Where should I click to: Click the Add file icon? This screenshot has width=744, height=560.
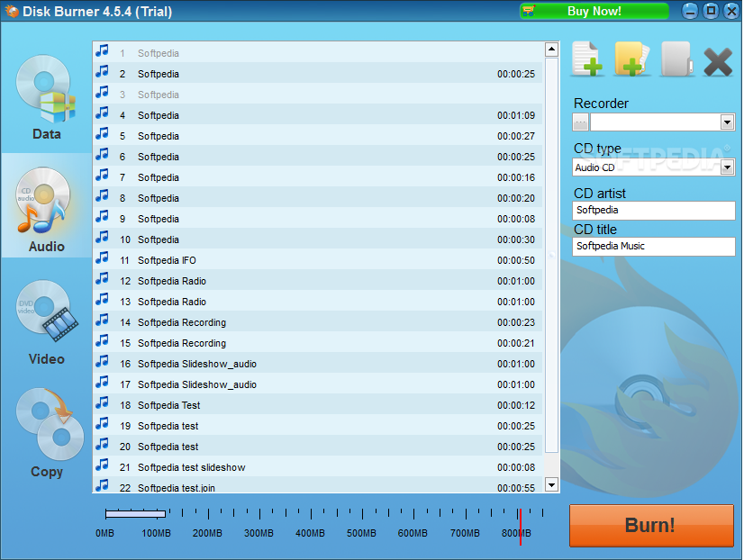pos(587,59)
